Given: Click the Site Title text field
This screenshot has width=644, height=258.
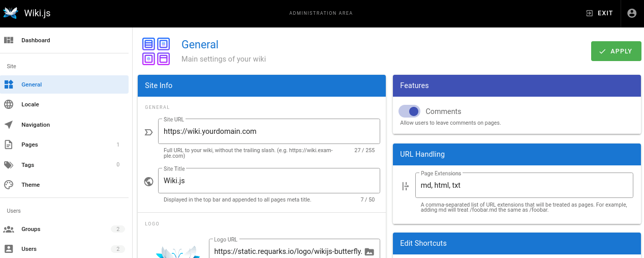Looking at the screenshot, I should 268,181.
